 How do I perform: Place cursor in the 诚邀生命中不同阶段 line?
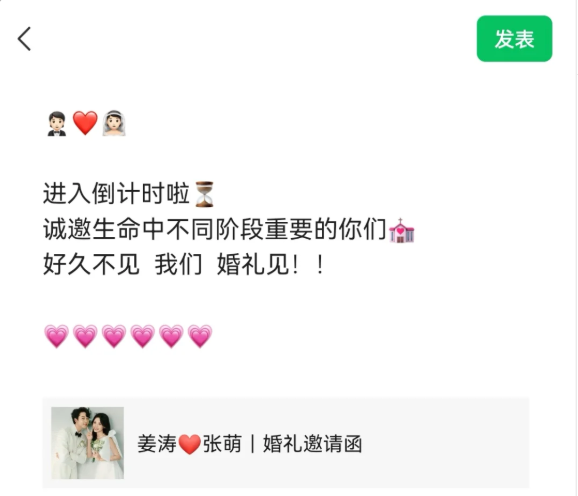pyautogui.click(x=215, y=229)
